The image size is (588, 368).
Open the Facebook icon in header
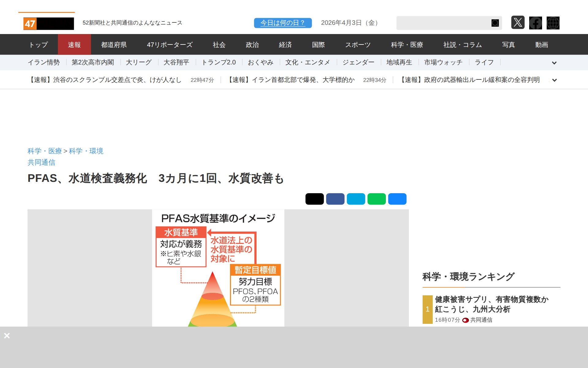(535, 23)
